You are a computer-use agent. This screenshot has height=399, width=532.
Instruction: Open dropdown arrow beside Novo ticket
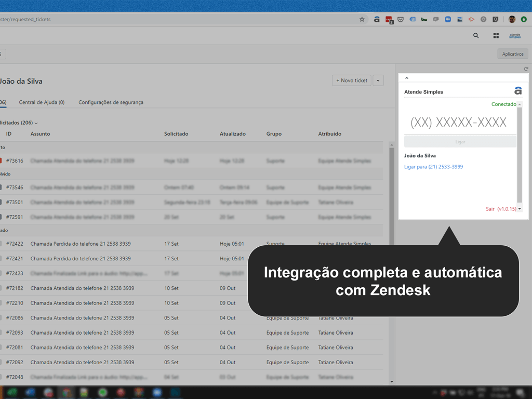(378, 81)
